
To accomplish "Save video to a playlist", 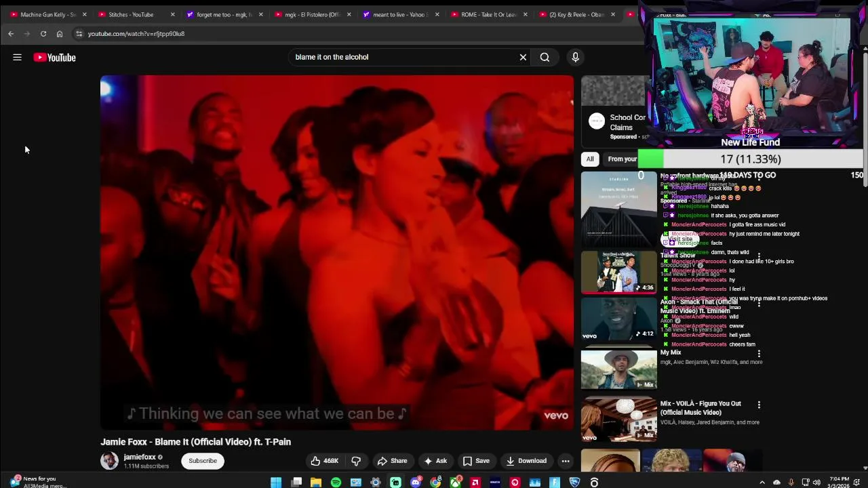I will pyautogui.click(x=476, y=461).
